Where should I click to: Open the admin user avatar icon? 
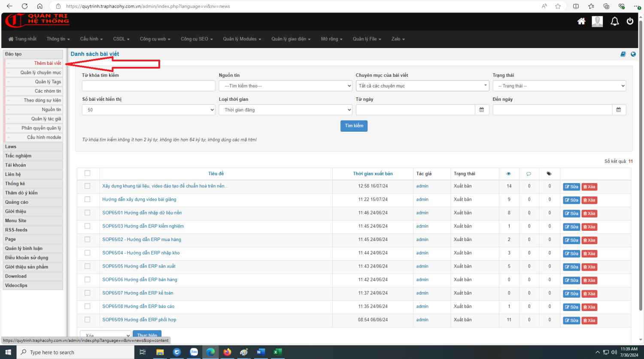[x=597, y=21]
